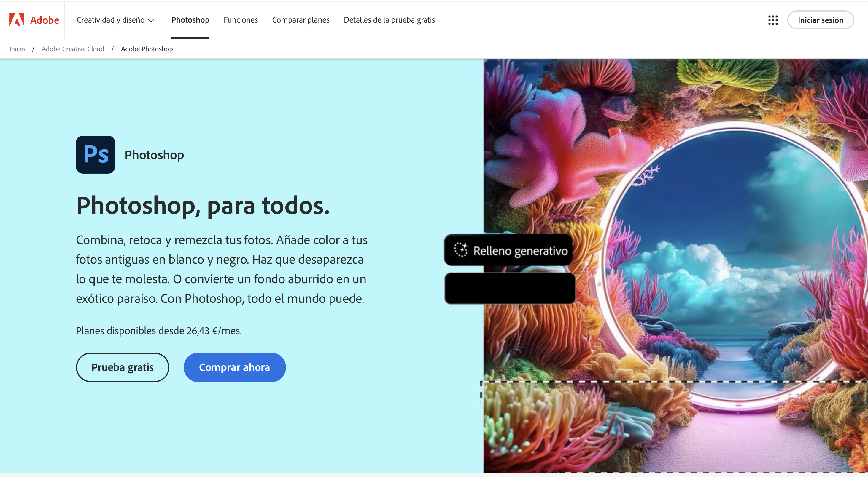The width and height of the screenshot is (868, 477).
Task: Click the Prueba gratis button
Action: pos(122,367)
